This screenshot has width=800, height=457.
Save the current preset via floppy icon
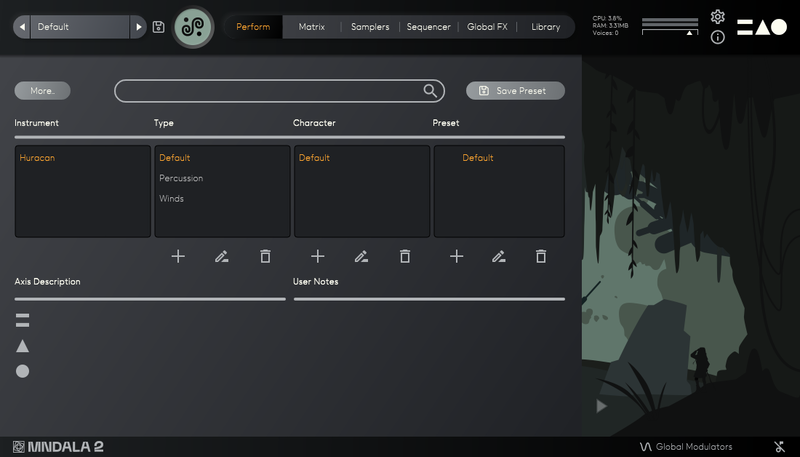[159, 27]
